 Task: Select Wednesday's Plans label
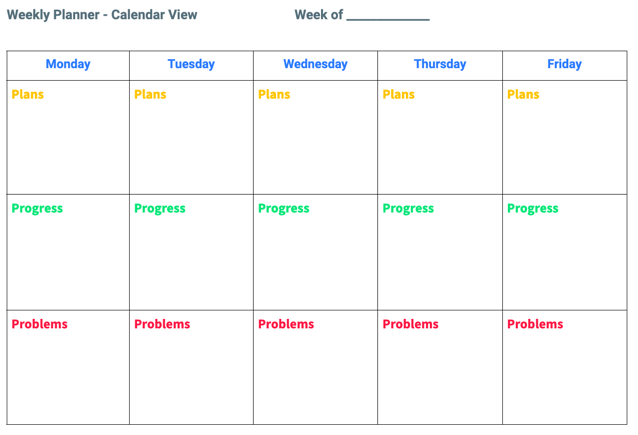274,94
